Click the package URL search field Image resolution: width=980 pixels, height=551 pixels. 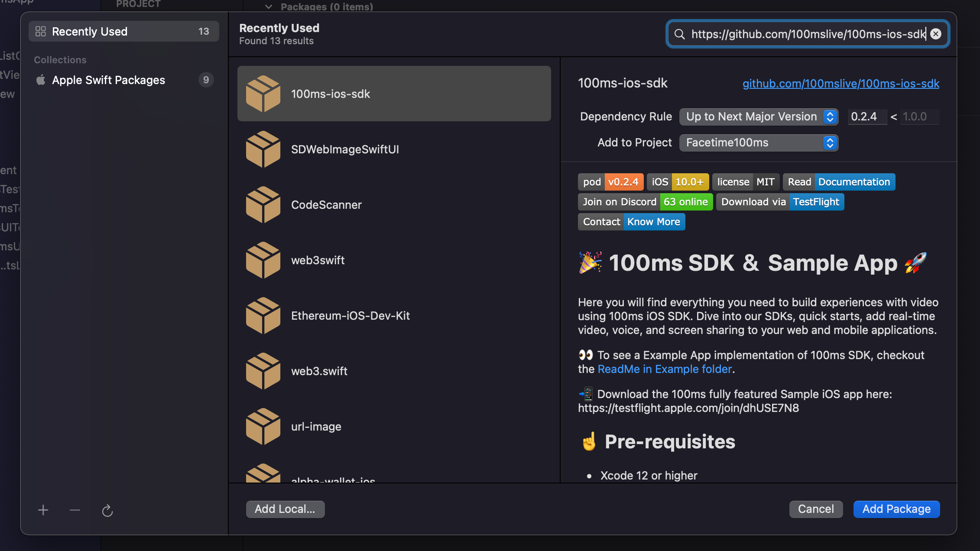pos(808,34)
